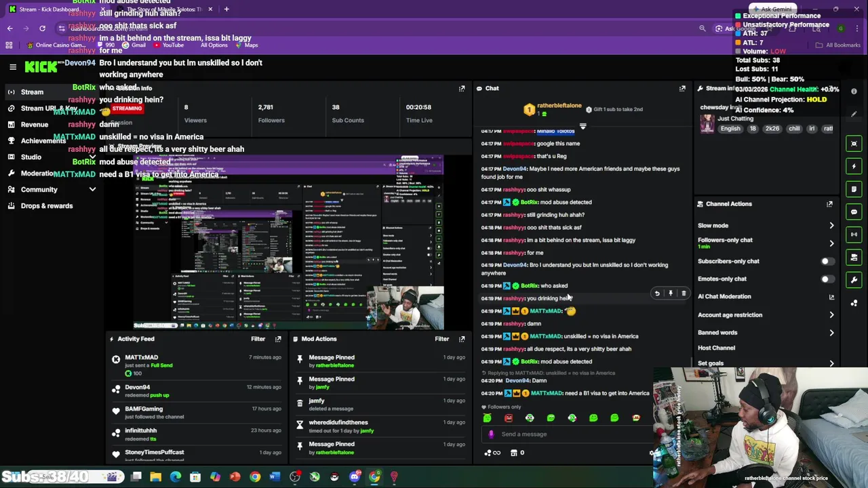The height and width of the screenshot is (488, 868).
Task: Click the info icon in right rail
Action: click(x=854, y=91)
